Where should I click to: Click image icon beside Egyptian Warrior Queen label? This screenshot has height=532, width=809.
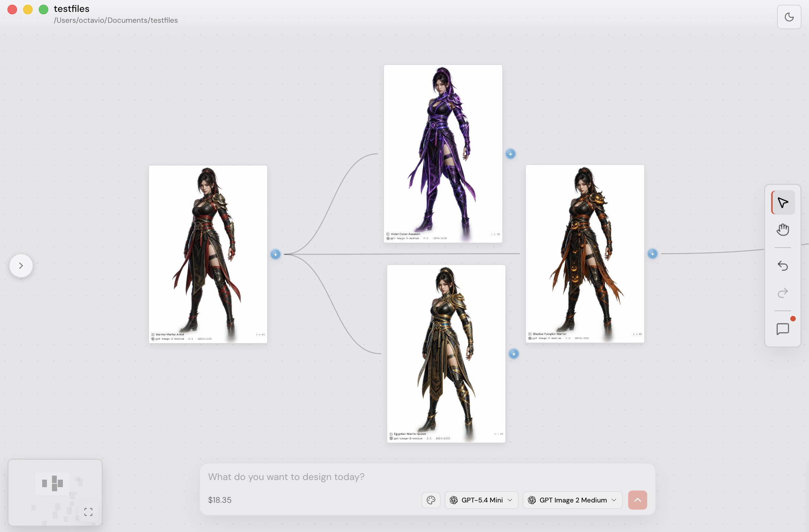pyautogui.click(x=391, y=434)
